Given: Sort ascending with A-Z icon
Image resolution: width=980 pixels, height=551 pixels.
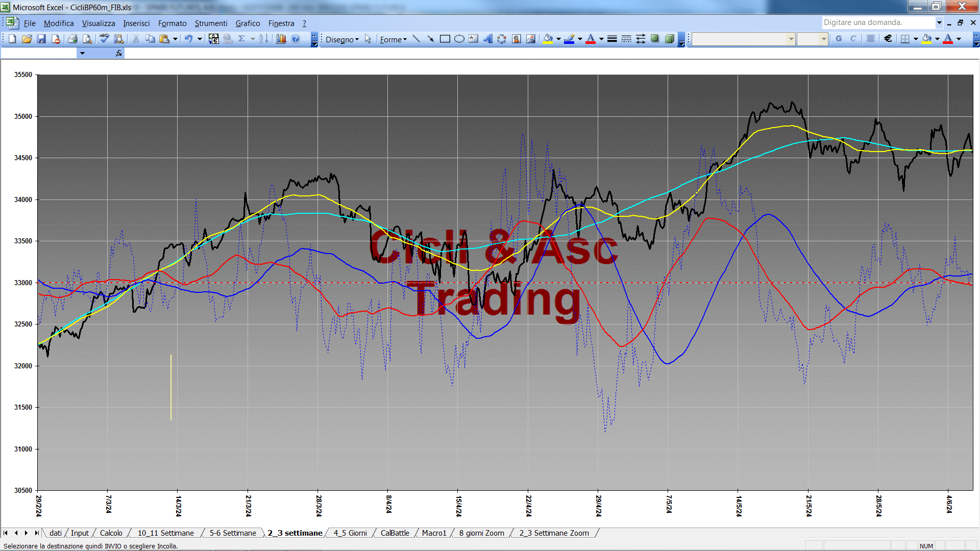Looking at the screenshot, I should (x=263, y=39).
